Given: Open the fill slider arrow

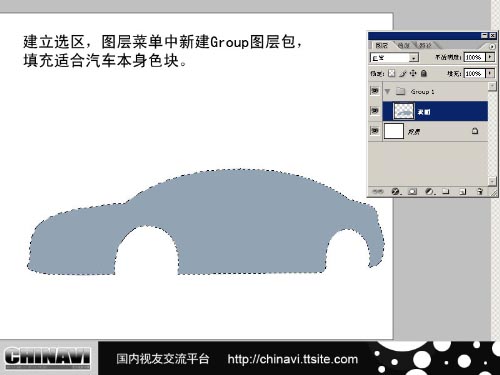Looking at the screenshot, I should pos(490,73).
